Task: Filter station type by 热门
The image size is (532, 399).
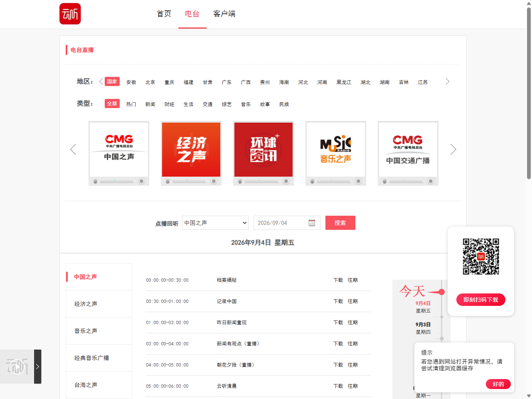Action: [x=131, y=104]
